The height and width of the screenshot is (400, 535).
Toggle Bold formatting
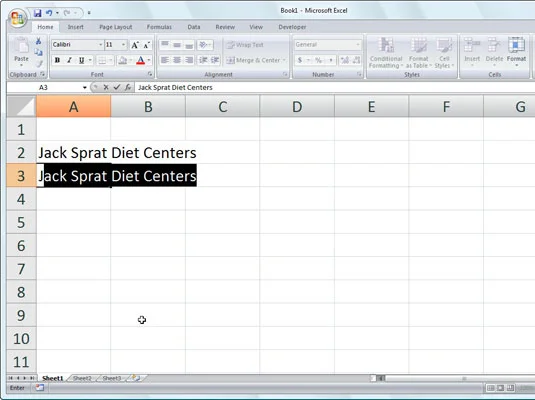pyautogui.click(x=57, y=60)
